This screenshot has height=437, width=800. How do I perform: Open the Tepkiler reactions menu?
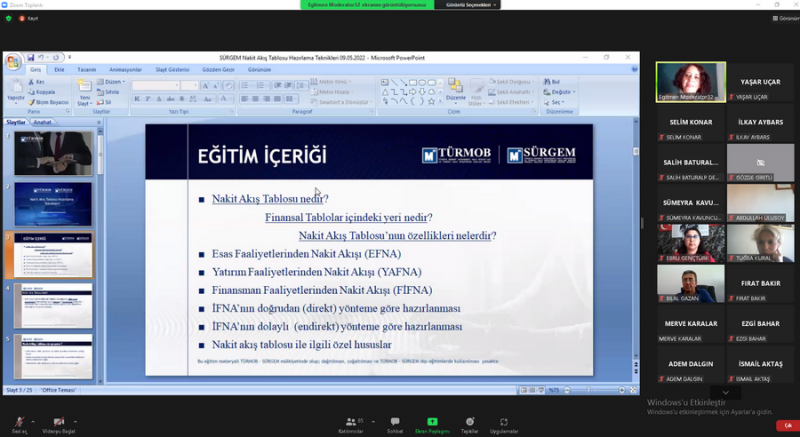point(469,422)
